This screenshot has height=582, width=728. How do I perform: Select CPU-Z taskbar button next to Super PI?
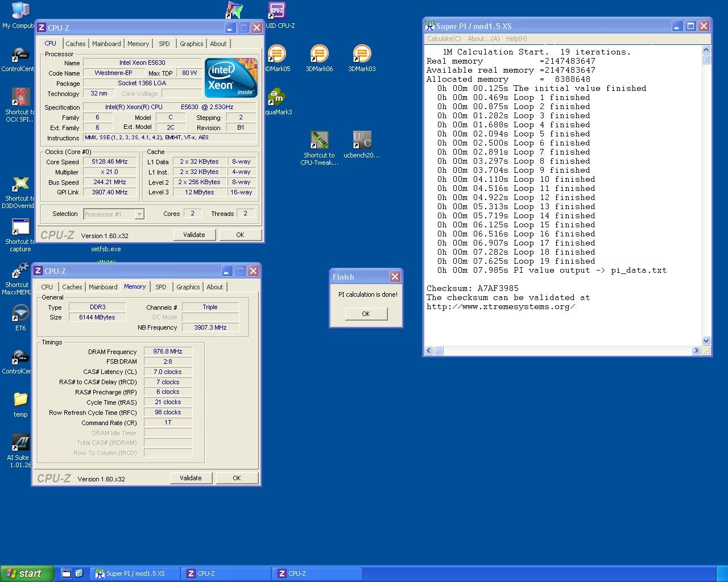[x=226, y=573]
